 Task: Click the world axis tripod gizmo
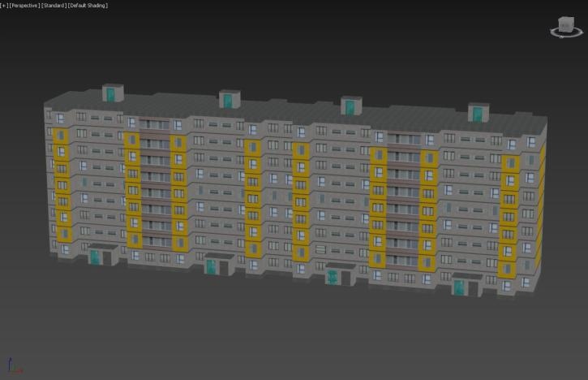pyautogui.click(x=15, y=365)
